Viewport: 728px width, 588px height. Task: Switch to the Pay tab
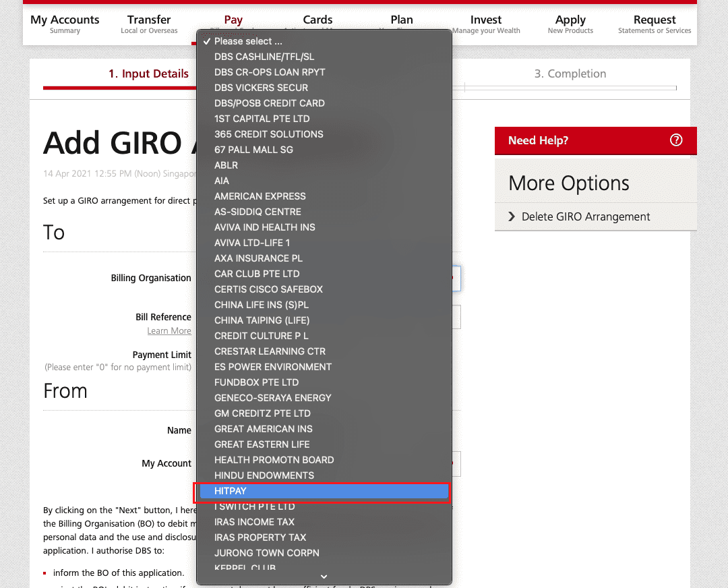(233, 20)
